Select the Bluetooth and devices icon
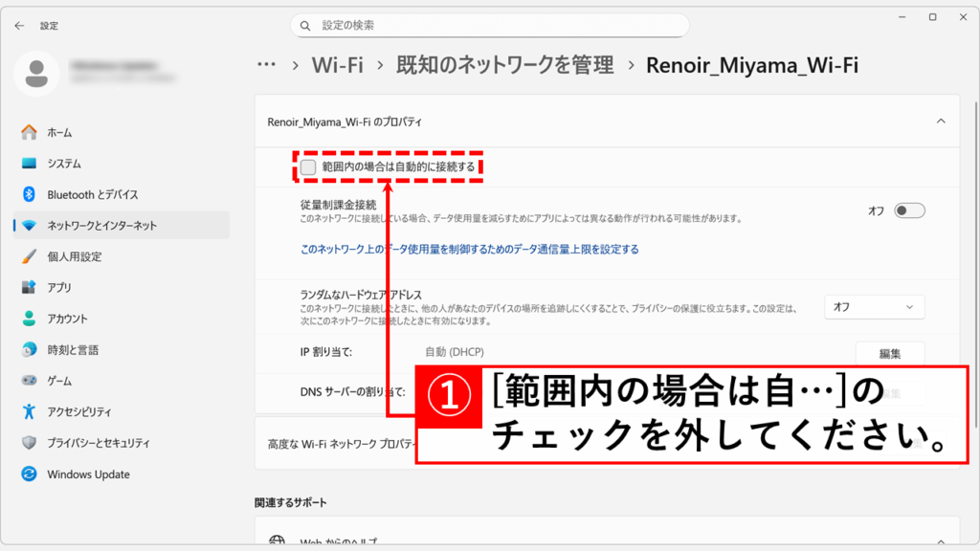Viewport: 980px width, 551px height. click(29, 194)
